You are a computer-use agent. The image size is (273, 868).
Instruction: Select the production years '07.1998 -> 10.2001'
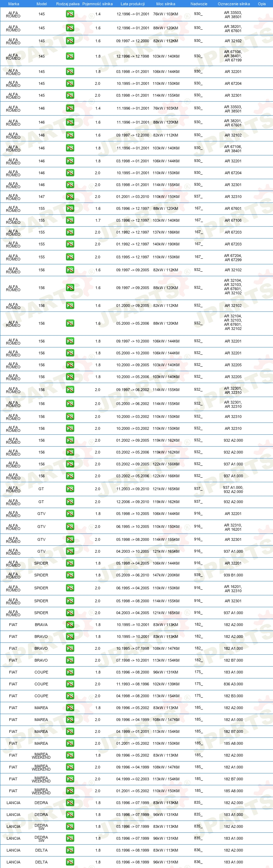pos(133,660)
